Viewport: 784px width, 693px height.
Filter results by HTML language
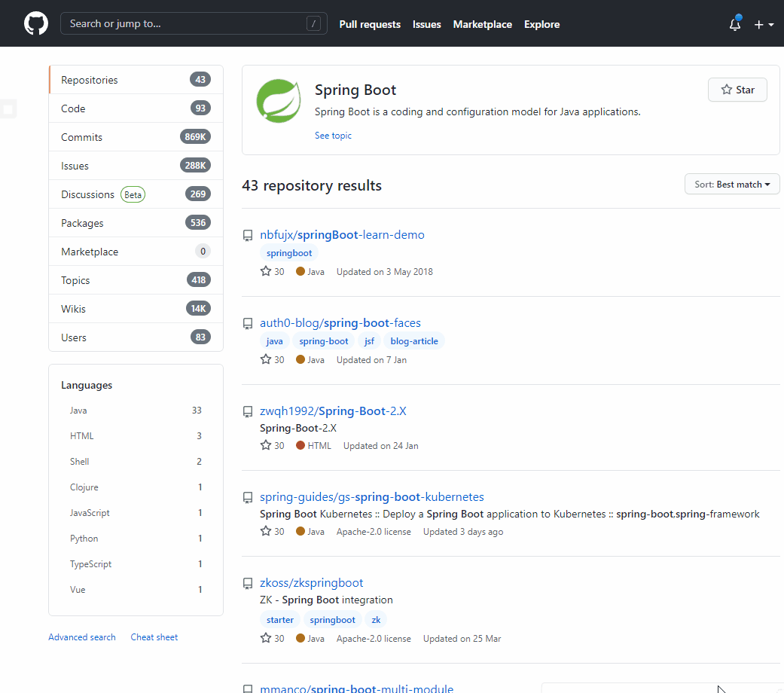(136, 436)
